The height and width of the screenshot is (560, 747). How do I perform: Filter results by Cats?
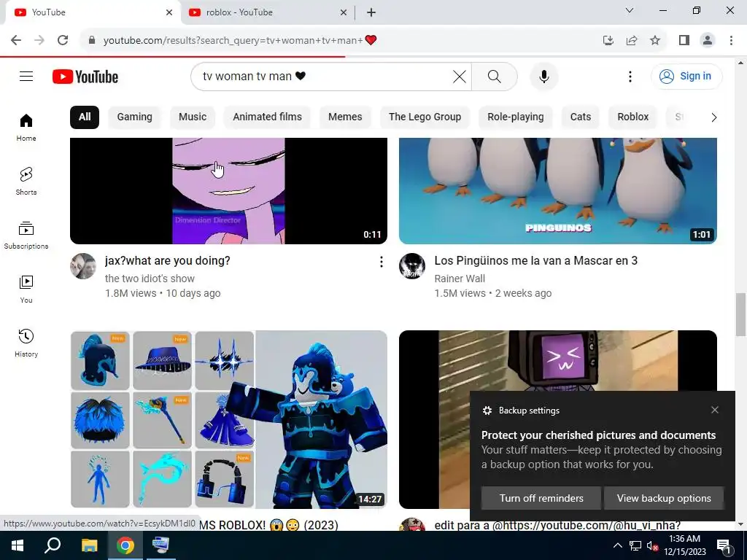point(580,117)
